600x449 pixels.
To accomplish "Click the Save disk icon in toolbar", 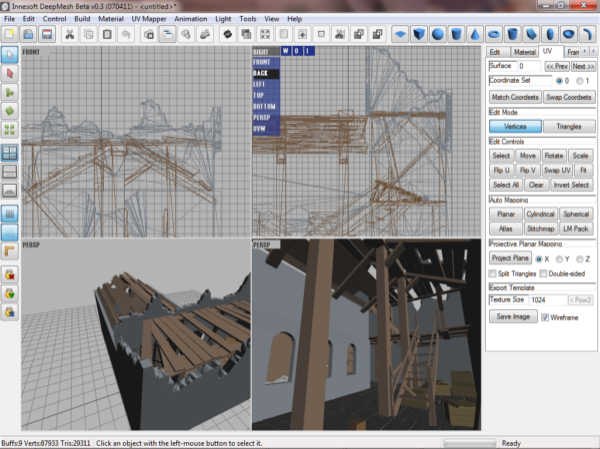I will click(x=49, y=33).
